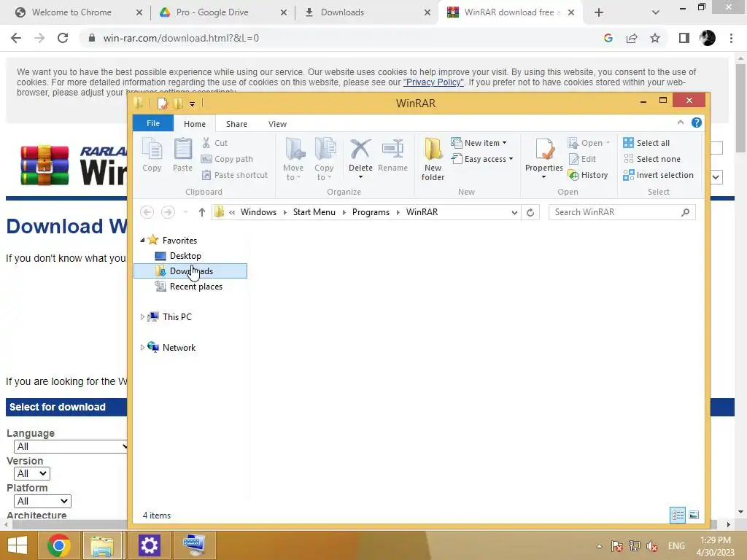Open the Copy to menu button
The height and width of the screenshot is (560, 747).
[x=324, y=159]
